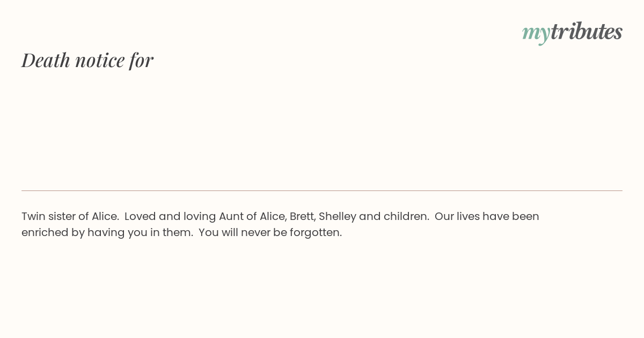The height and width of the screenshot is (338, 644).
Task: Click the word "notice" in the heading
Action: (100, 61)
